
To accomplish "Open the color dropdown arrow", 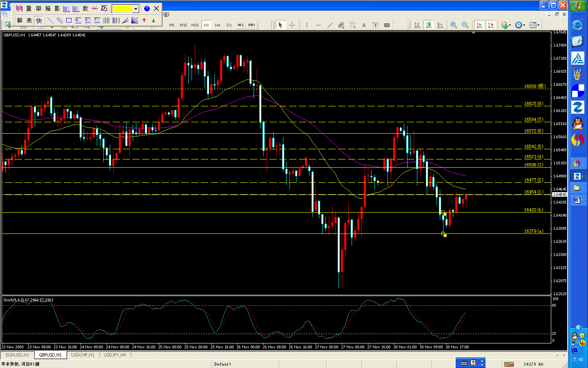I will (136, 9).
